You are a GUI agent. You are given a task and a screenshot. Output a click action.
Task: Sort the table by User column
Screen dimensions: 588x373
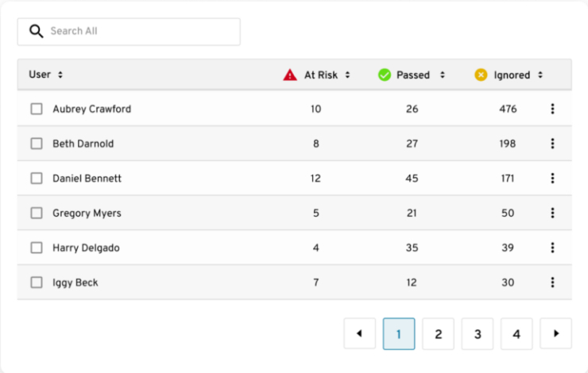tap(60, 75)
